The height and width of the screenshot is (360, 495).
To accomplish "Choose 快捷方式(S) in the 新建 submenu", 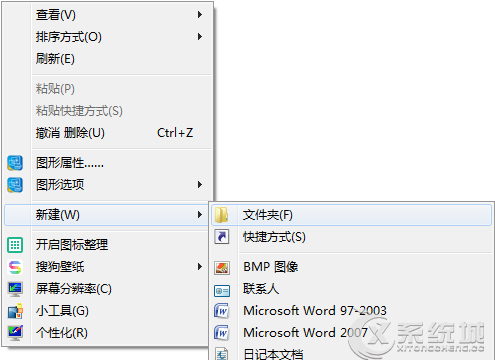I will click(352, 237).
